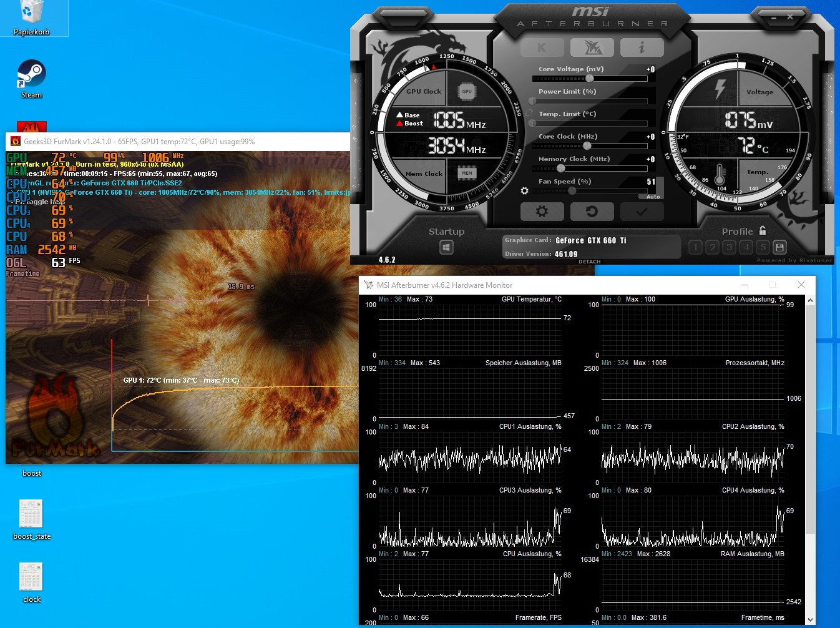Open fan settings via the small gear icon
This screenshot has height=628, width=840.
coord(524,191)
